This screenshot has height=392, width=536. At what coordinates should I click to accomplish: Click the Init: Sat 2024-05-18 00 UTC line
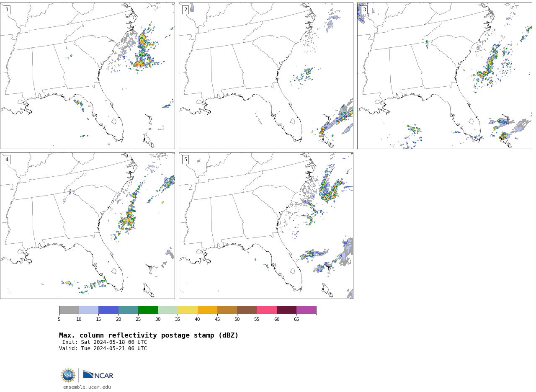click(x=105, y=342)
